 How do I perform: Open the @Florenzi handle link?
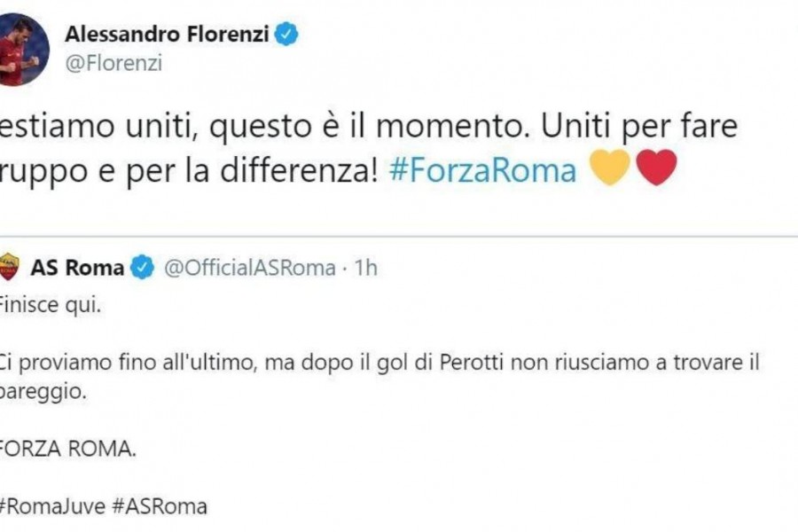tap(113, 64)
